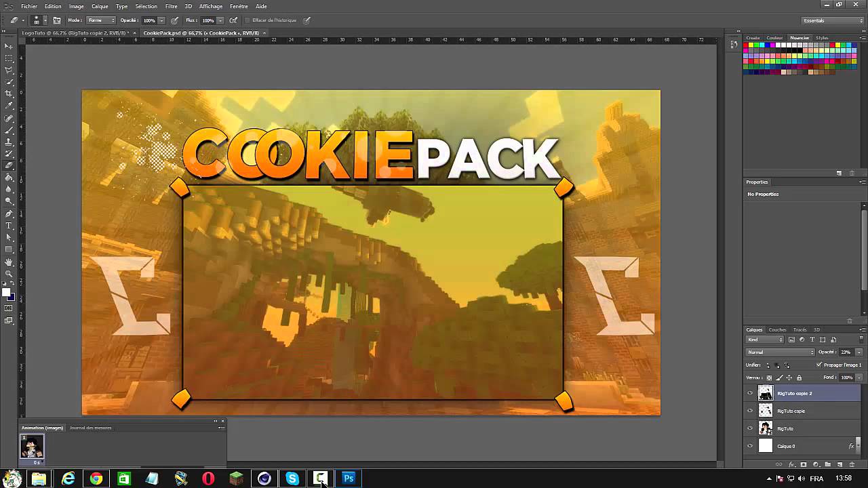Viewport: 868px width, 488px height.
Task: Select the Horizontal Type tool
Action: pyautogui.click(x=9, y=225)
